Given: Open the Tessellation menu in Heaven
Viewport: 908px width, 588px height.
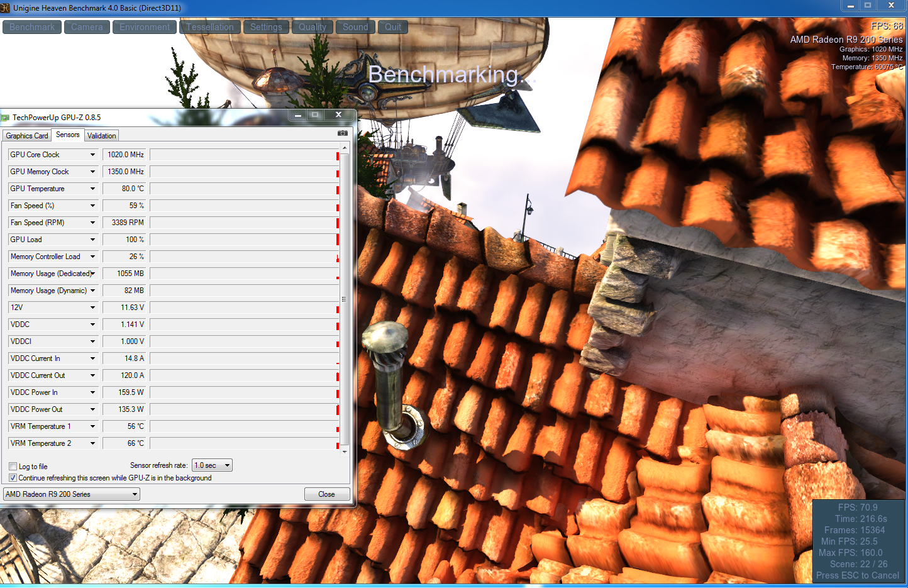Looking at the screenshot, I should [210, 27].
